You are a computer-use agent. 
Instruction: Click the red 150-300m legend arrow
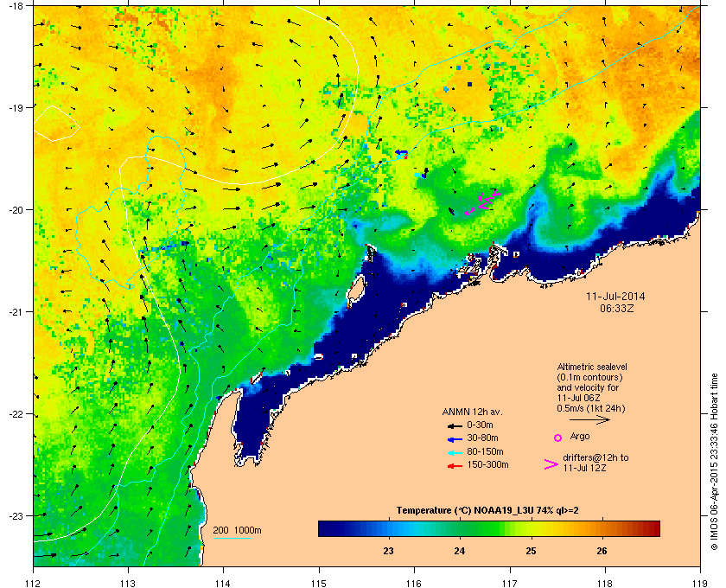[455, 466]
